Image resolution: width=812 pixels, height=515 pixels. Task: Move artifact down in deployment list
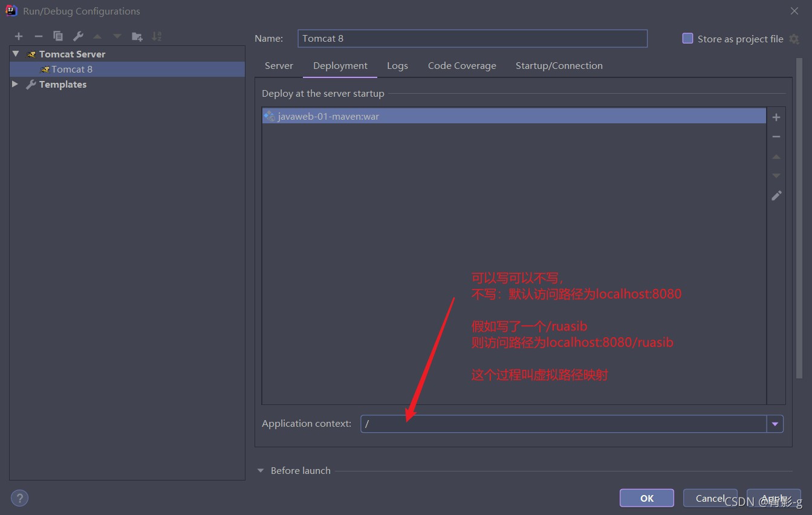point(776,176)
